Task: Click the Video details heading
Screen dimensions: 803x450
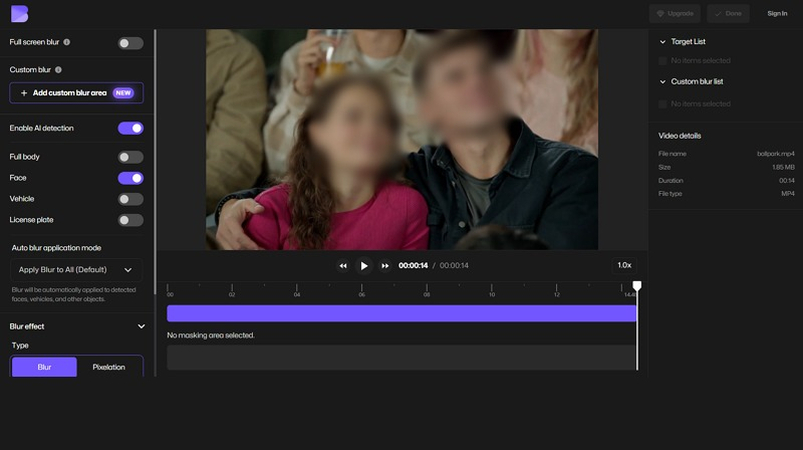Action: point(680,136)
